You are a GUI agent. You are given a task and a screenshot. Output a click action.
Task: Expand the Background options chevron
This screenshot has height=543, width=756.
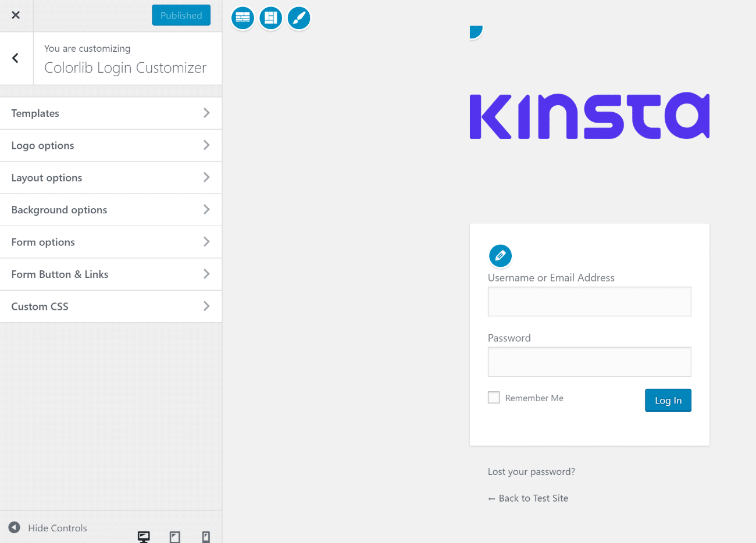coord(206,209)
